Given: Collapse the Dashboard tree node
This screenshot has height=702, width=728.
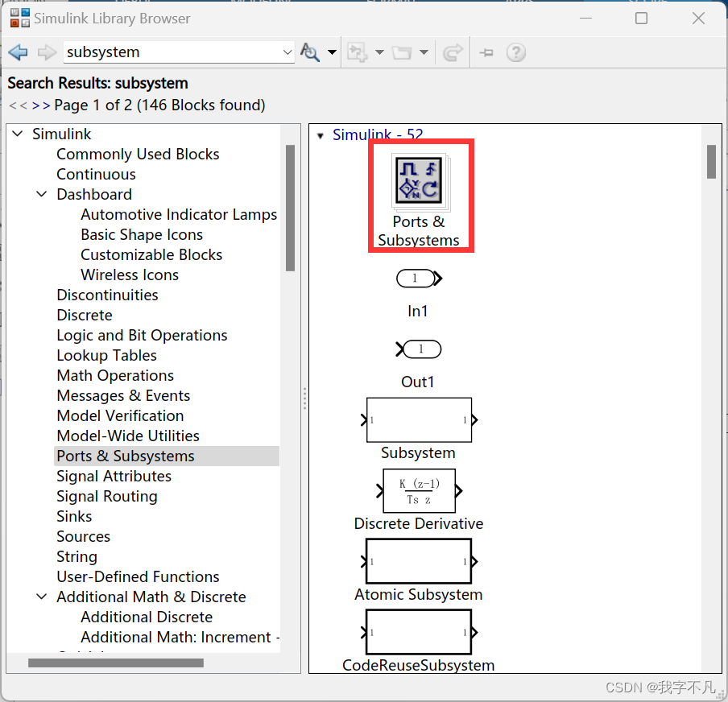Looking at the screenshot, I should pyautogui.click(x=42, y=195).
